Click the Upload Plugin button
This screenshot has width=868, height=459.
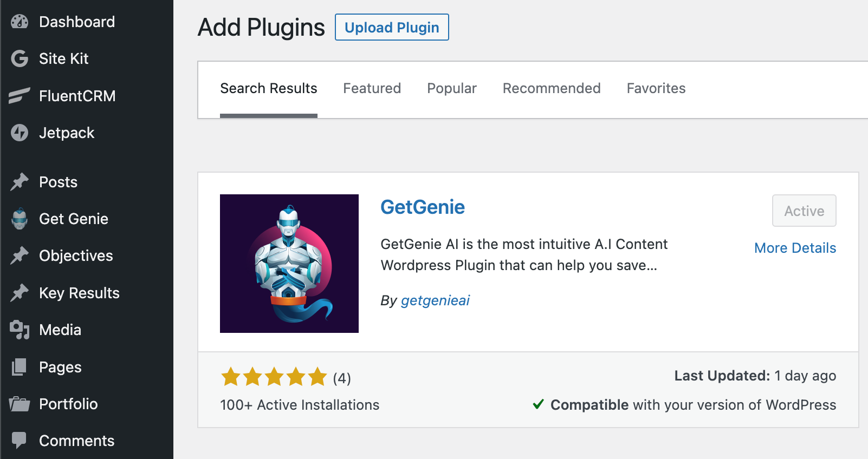point(391,27)
